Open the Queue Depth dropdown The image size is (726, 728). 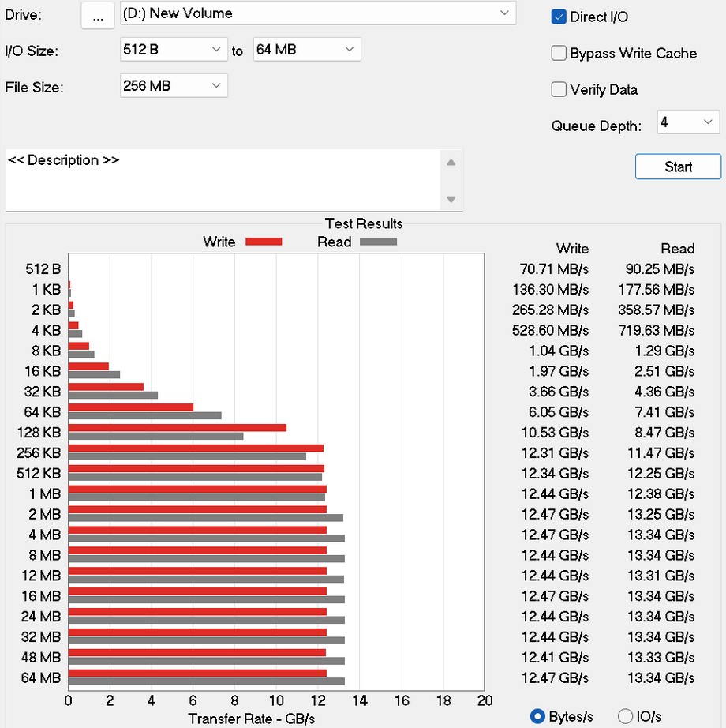(x=688, y=122)
